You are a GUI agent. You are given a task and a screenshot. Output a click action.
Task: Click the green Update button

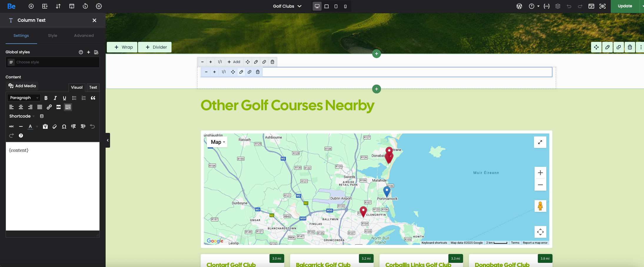(625, 6)
